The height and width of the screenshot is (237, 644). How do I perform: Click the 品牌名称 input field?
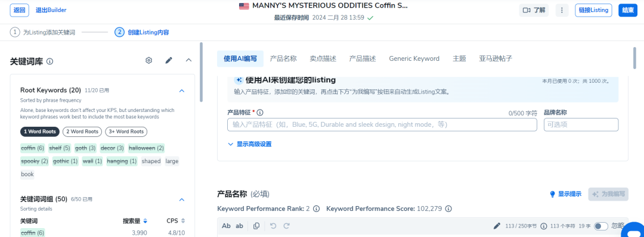point(581,124)
